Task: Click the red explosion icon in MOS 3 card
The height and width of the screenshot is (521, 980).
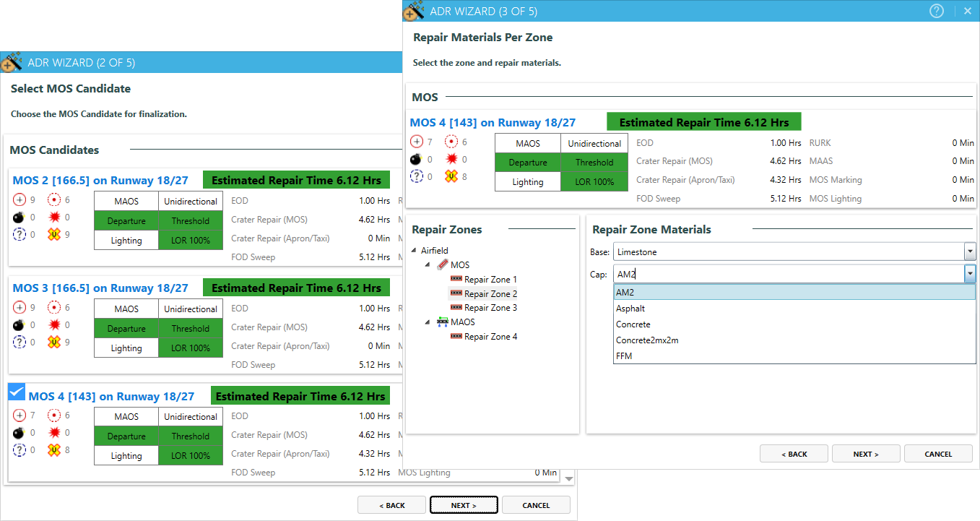Action: [54, 325]
